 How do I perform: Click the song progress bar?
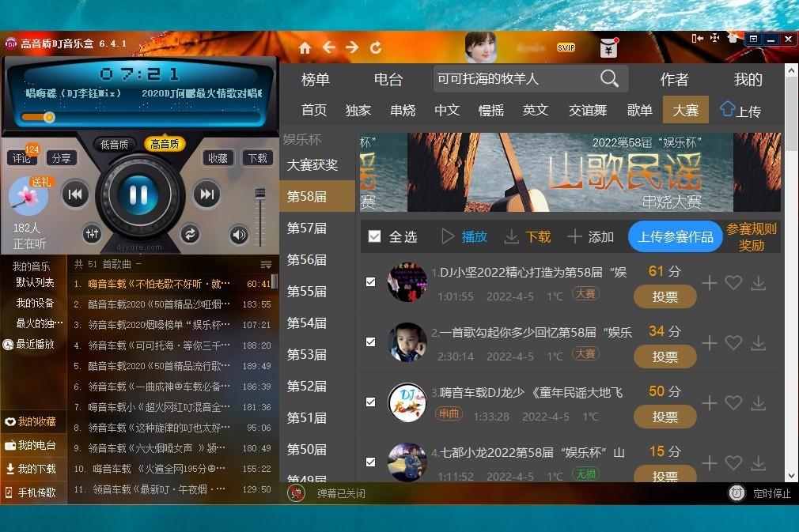click(x=141, y=117)
